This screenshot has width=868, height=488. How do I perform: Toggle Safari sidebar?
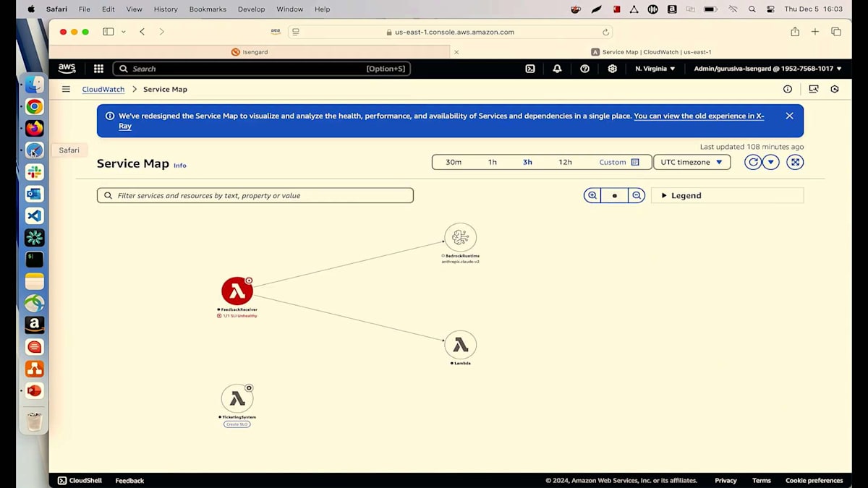[109, 32]
